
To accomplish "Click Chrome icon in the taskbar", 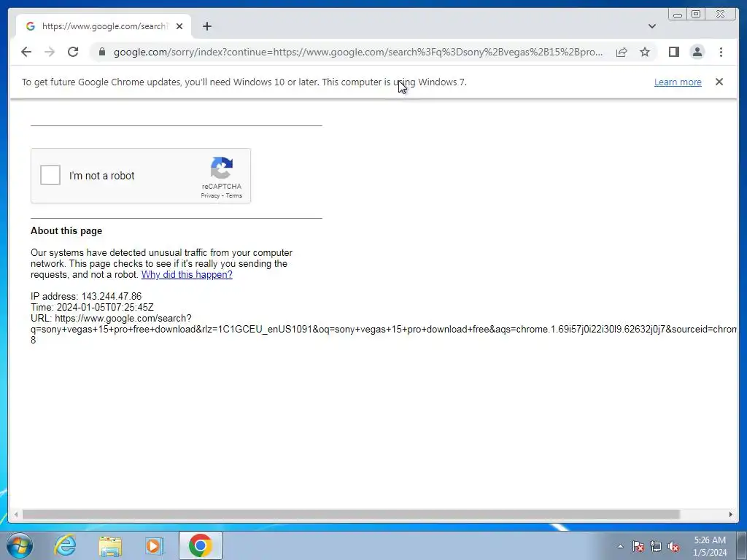I will [x=200, y=545].
